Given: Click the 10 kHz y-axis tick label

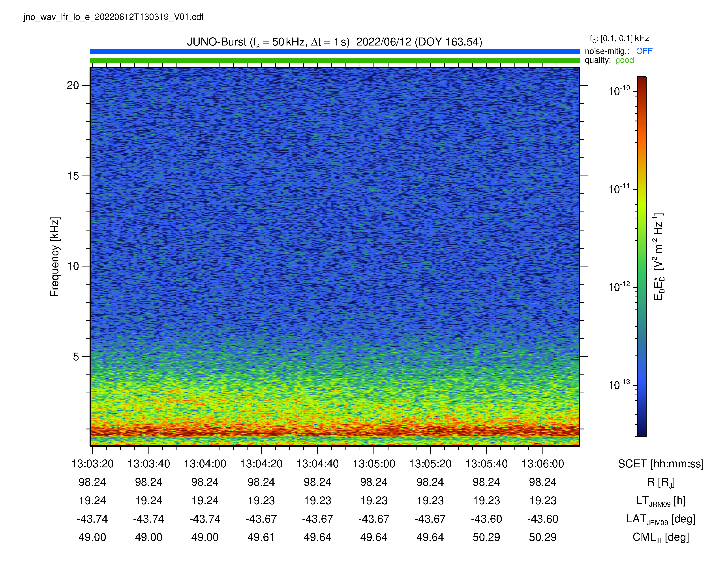Looking at the screenshot, I should 73,266.
